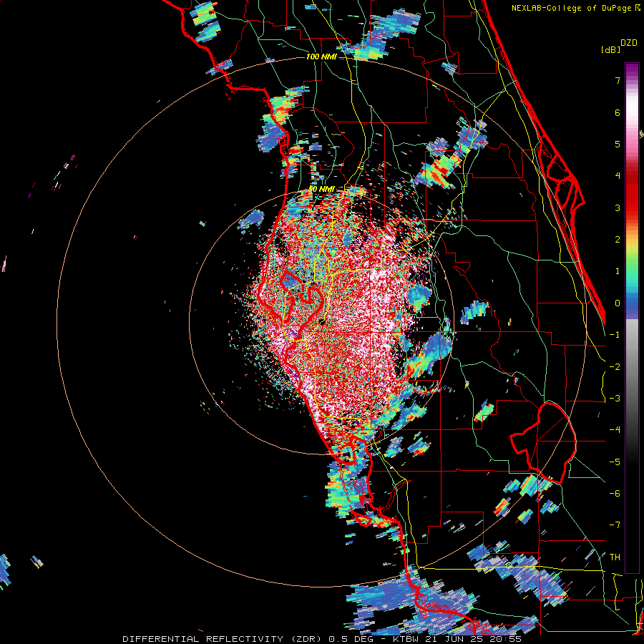Image resolution: width=644 pixels, height=644 pixels.
Task: Click the scale value 5
Action: (618, 144)
